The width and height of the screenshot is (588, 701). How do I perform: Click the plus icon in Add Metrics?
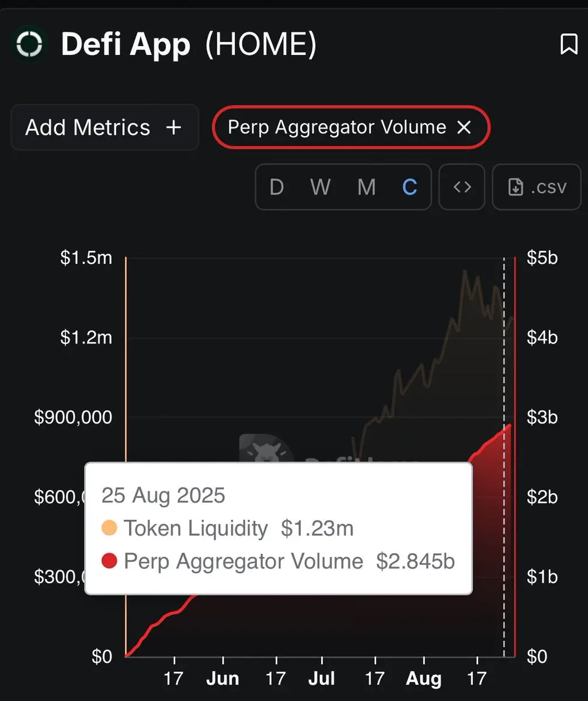173,127
